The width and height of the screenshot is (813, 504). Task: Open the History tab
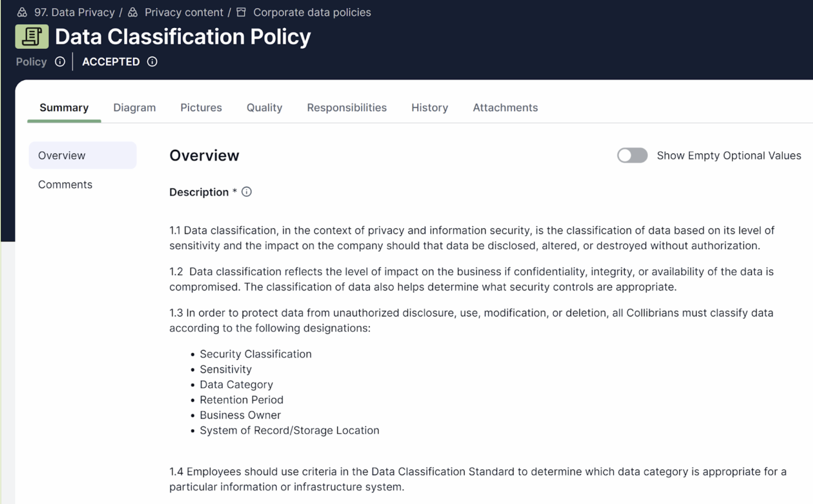coord(429,107)
